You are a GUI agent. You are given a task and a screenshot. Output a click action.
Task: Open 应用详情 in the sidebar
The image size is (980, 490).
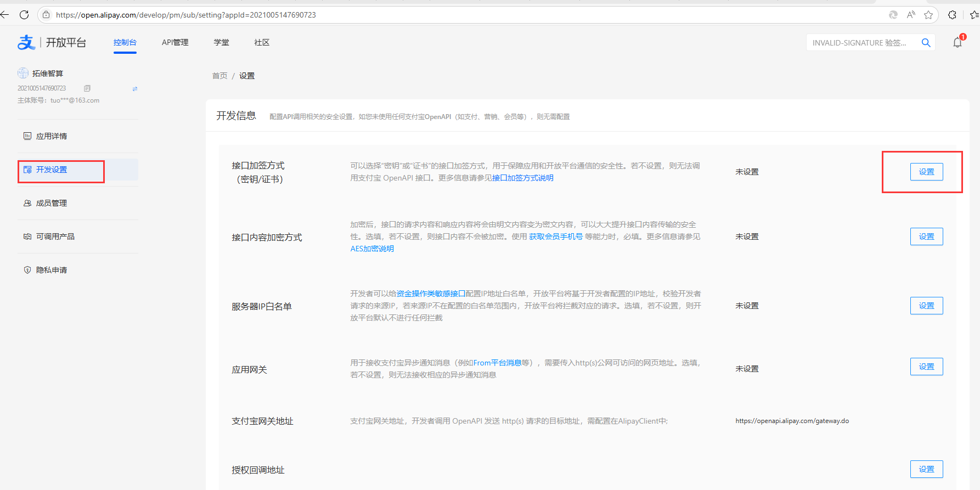[x=78, y=136]
